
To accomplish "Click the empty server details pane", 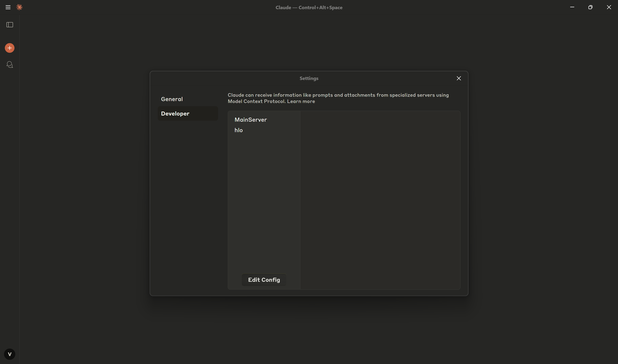I will 380,200.
